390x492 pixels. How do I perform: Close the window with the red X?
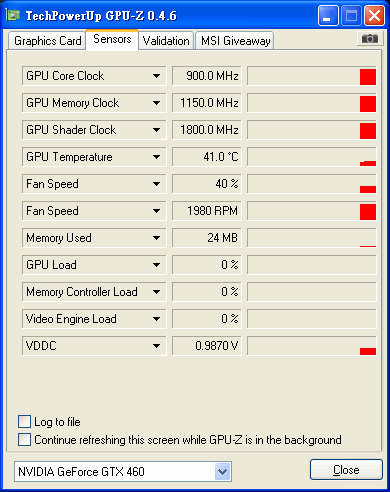(x=374, y=15)
